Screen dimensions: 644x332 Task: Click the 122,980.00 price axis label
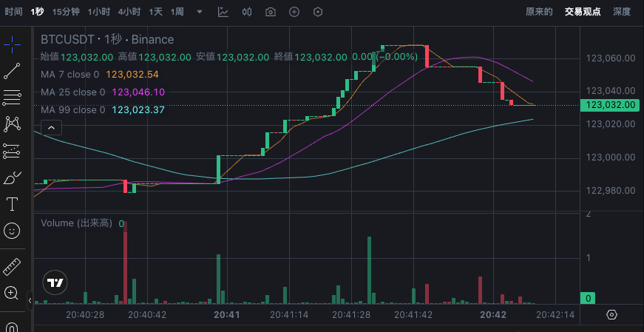(611, 191)
